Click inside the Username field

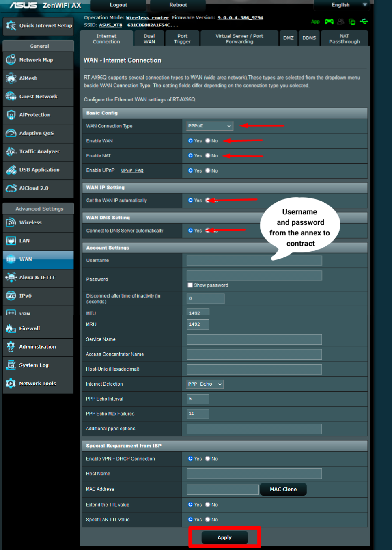[254, 260]
